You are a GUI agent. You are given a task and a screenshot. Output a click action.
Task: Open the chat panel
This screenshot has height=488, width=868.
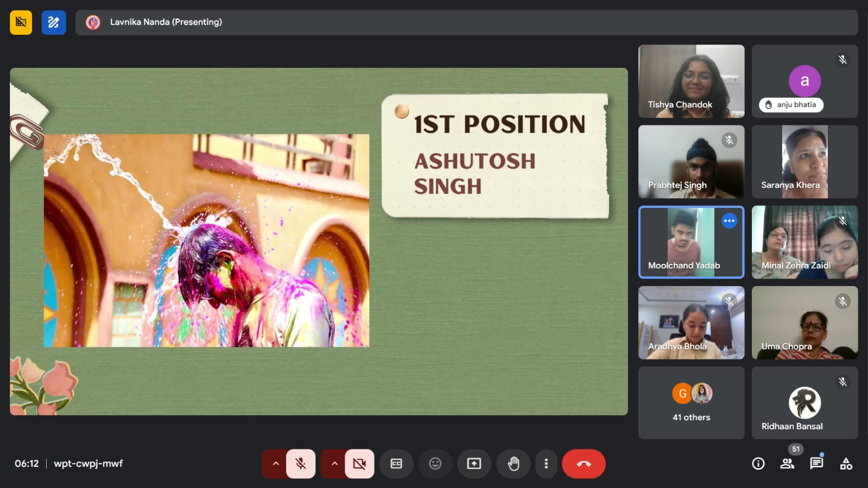816,464
